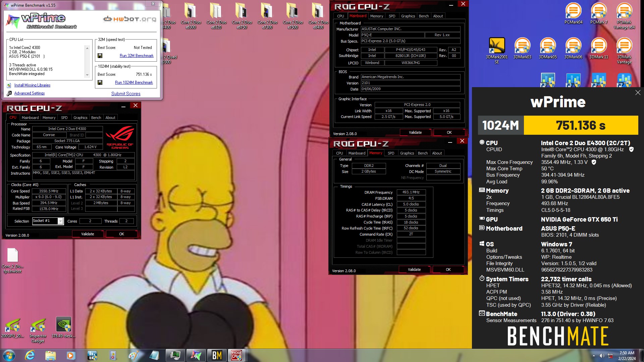Switch to the Memory tab in the CPU window
Image resolution: width=644 pixels, height=362 pixels.
click(x=49, y=118)
